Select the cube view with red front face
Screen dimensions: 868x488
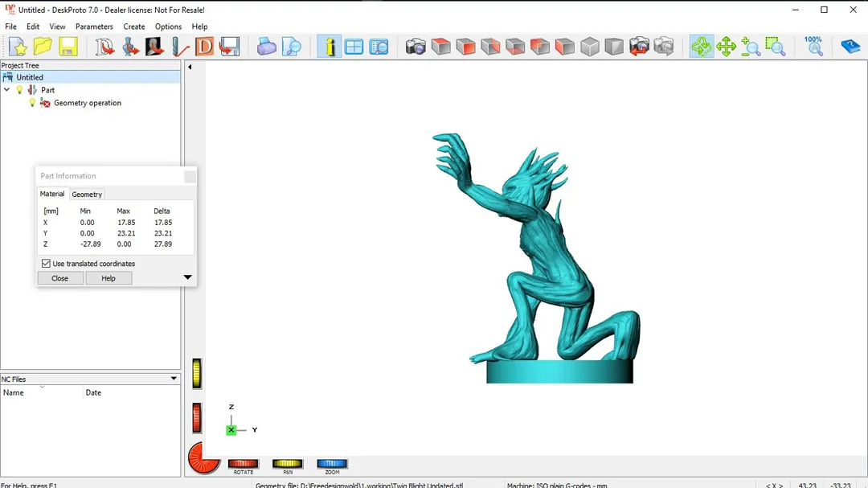465,47
